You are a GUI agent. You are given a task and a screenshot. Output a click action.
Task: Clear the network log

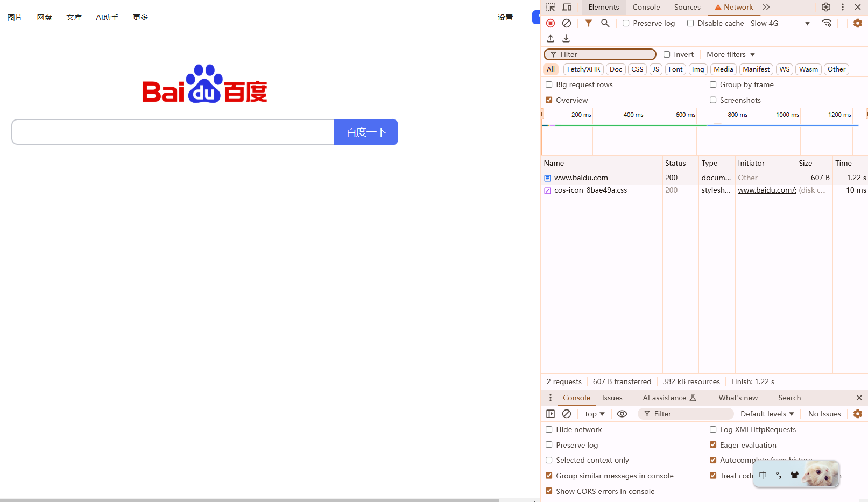pyautogui.click(x=567, y=23)
